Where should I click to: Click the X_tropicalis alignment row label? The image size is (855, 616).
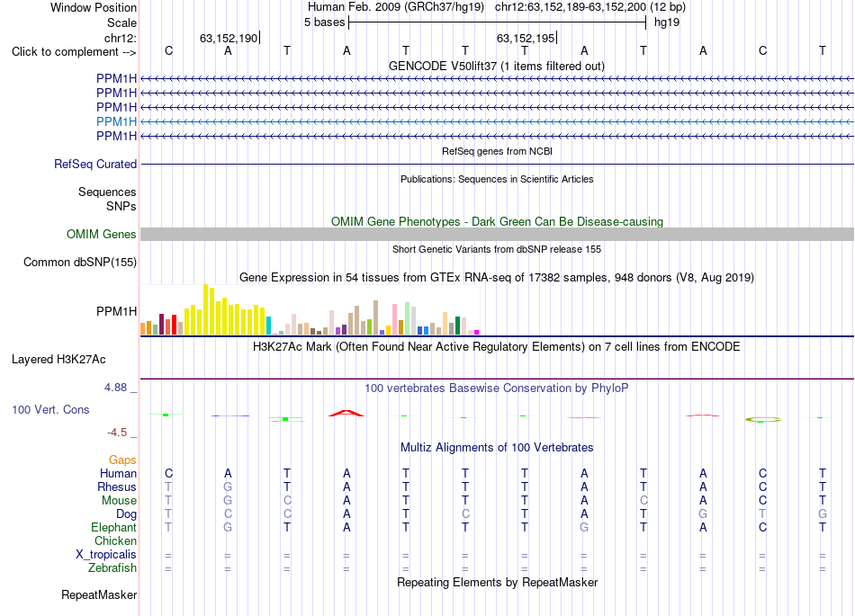click(x=106, y=555)
